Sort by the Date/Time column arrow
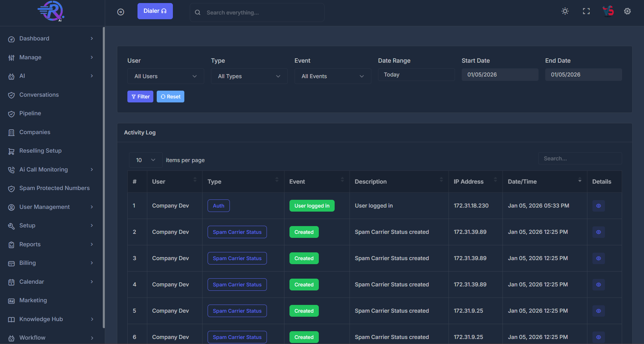 tap(580, 181)
